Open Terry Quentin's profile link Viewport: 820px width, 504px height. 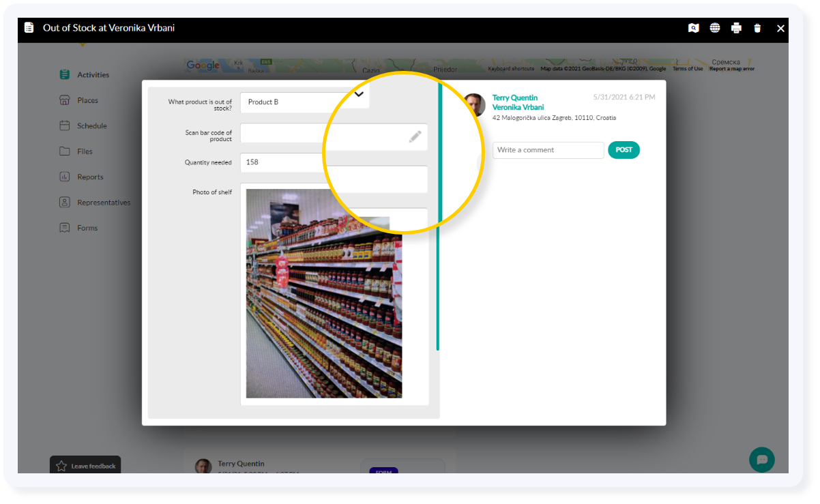[x=515, y=98]
